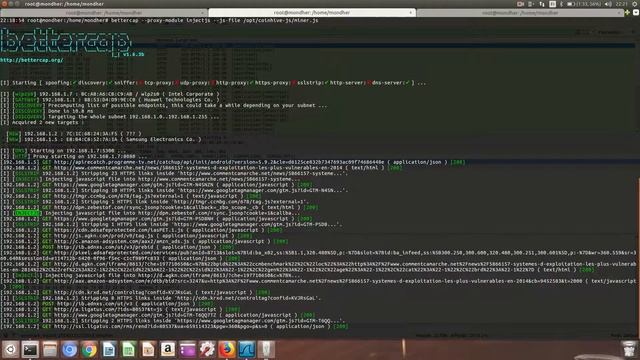
Task: Click 'Targeting the whole subnet' line
Action: 109,116
